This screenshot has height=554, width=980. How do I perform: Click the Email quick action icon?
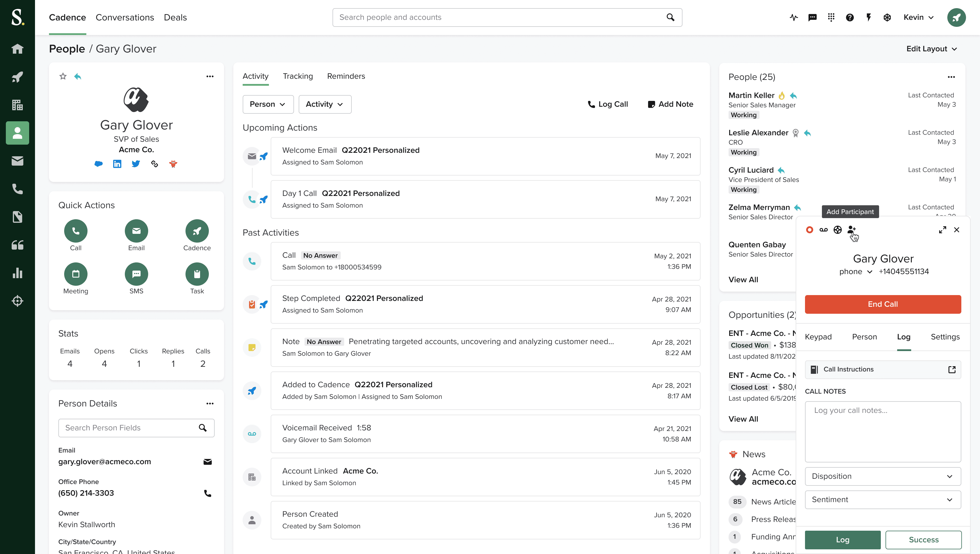click(136, 231)
